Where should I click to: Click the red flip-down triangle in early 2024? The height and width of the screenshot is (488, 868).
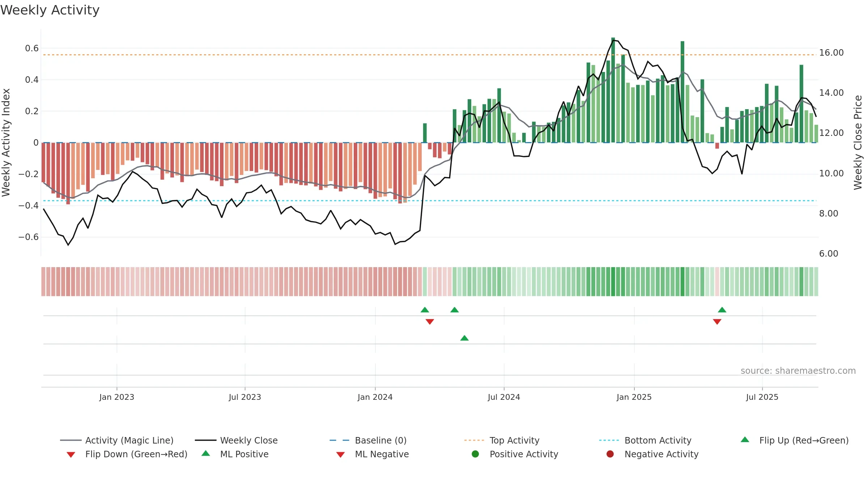coord(430,322)
